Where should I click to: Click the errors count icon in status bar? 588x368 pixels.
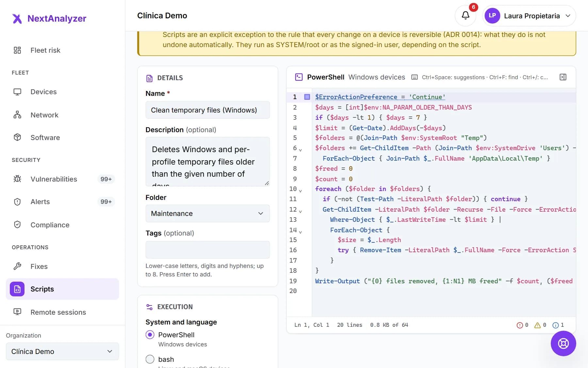pyautogui.click(x=520, y=325)
